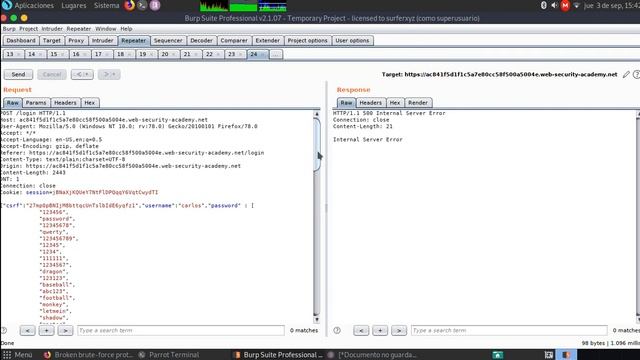This screenshot has height=360, width=640.
Task: Open the history back dropdown button
Action: (82, 74)
